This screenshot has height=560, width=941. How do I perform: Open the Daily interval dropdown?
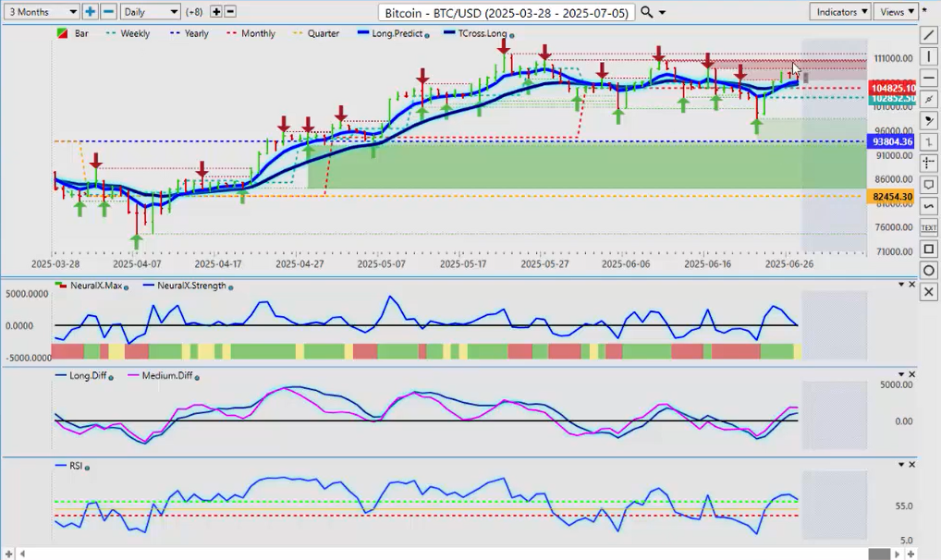pyautogui.click(x=150, y=12)
